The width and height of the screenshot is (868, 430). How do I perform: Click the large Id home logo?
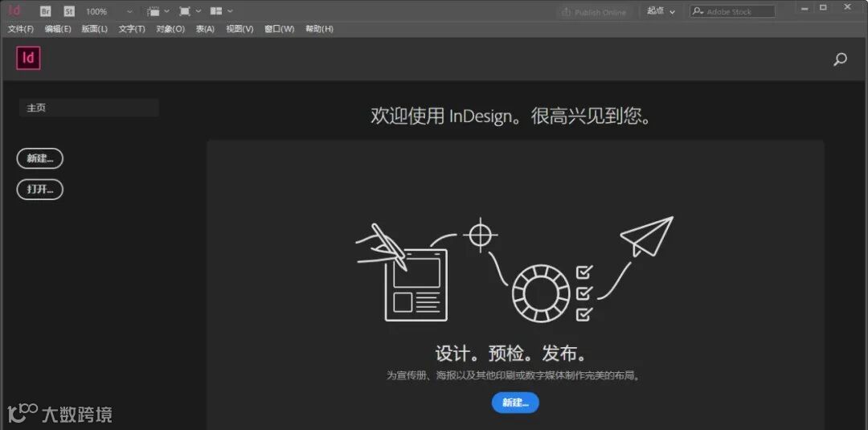click(x=28, y=58)
